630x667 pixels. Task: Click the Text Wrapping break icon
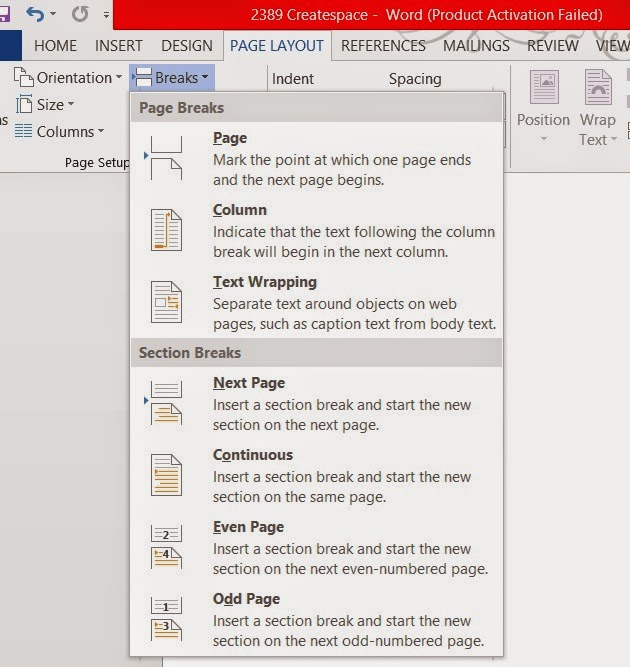[x=166, y=302]
